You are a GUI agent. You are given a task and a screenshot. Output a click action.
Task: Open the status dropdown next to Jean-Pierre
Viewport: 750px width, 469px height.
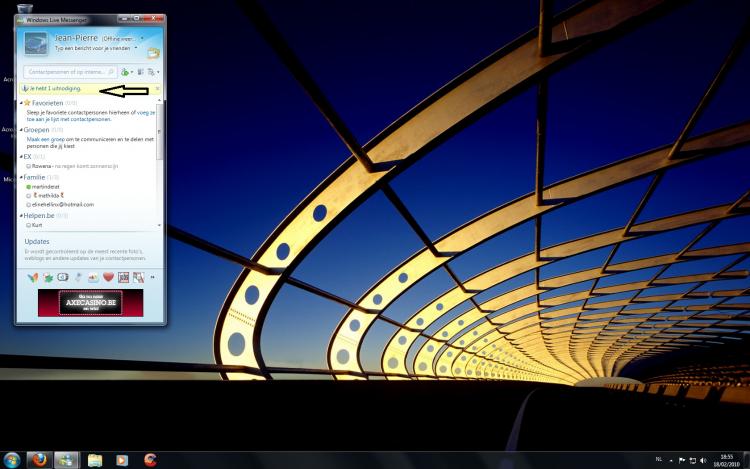click(x=144, y=38)
